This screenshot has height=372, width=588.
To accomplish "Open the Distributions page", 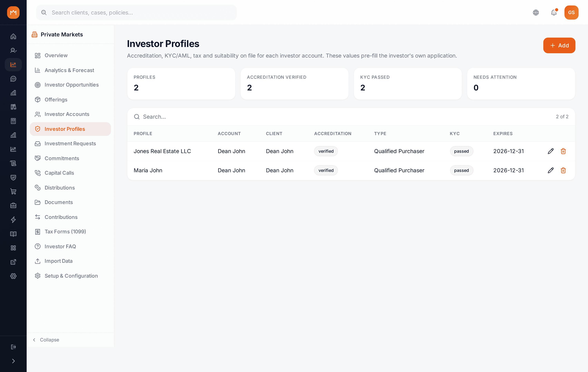I will pyautogui.click(x=70, y=188).
